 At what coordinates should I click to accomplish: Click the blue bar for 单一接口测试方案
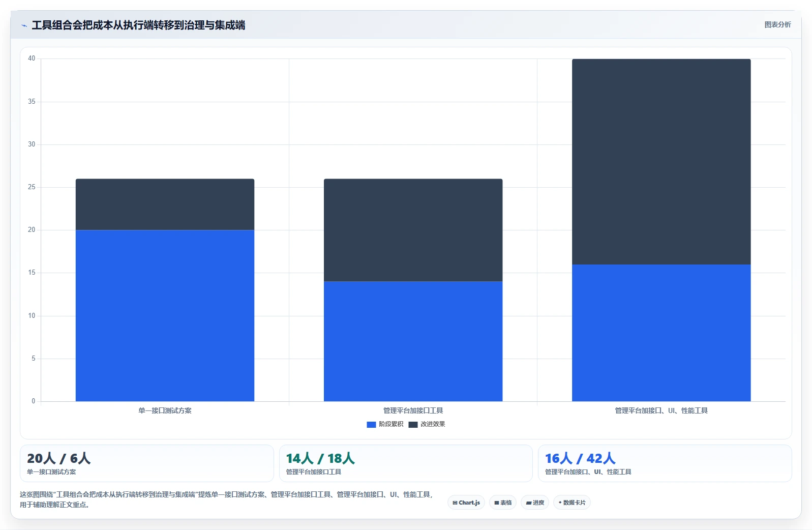click(165, 315)
